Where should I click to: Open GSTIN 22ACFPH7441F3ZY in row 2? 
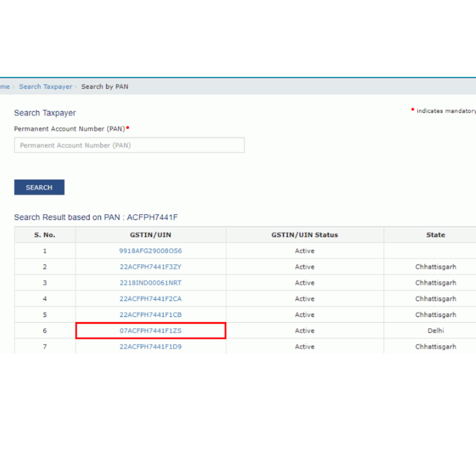coord(150,266)
